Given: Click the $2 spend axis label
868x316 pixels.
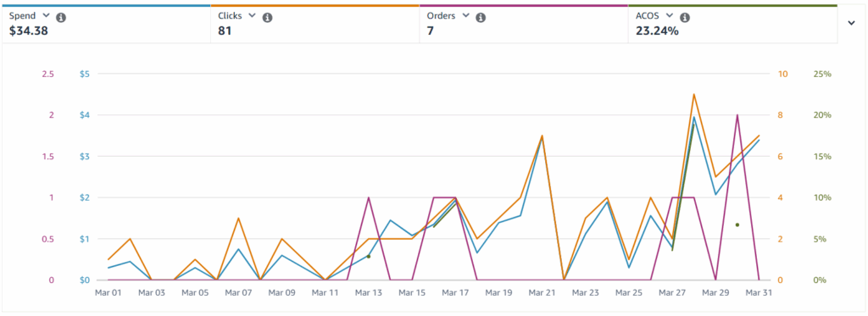Looking at the screenshot, I should [x=84, y=197].
